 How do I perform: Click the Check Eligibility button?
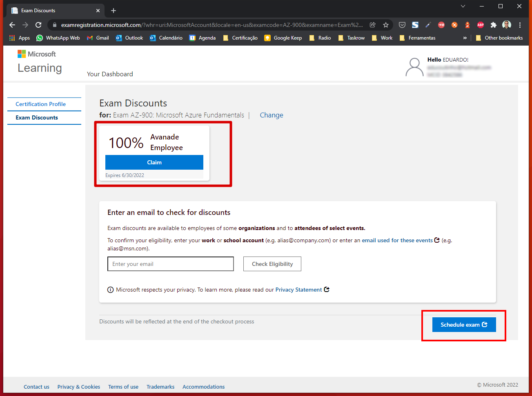click(272, 264)
